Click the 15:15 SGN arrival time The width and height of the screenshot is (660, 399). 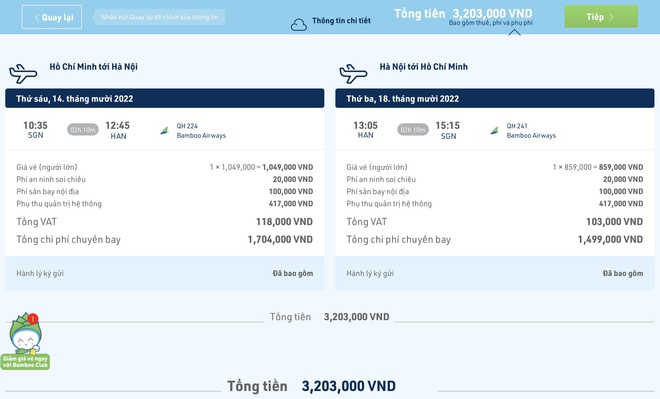pos(447,130)
